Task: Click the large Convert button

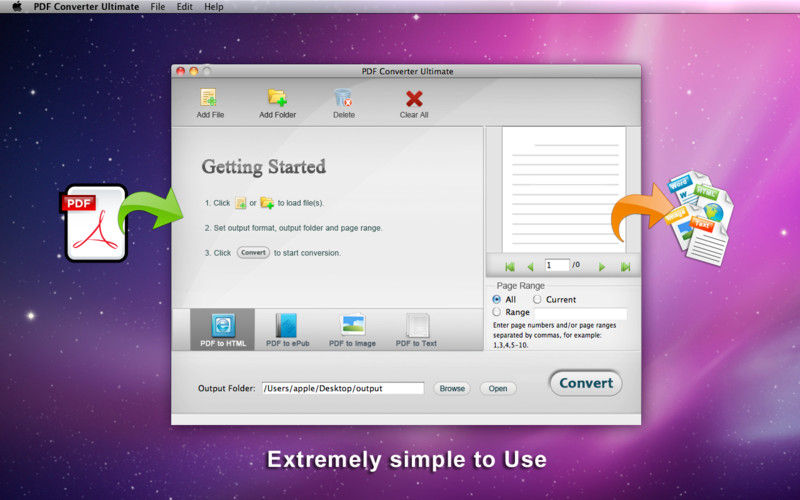Action: [586, 383]
